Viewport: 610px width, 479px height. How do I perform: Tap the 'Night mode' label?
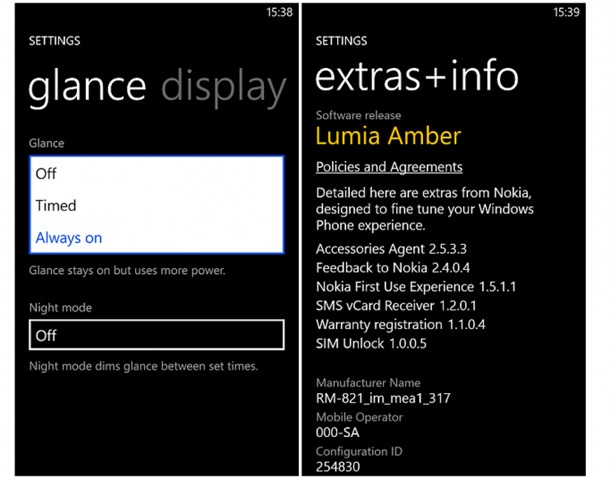(x=60, y=308)
